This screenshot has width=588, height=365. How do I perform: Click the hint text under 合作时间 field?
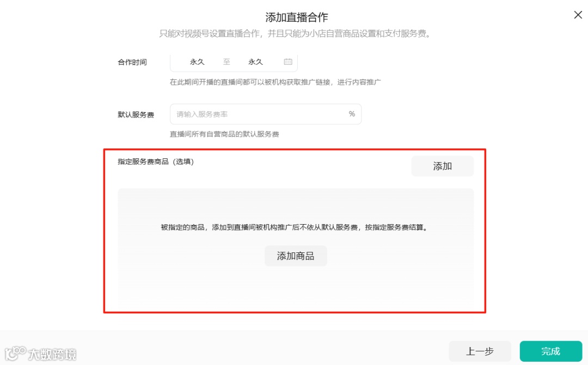pyautogui.click(x=275, y=82)
